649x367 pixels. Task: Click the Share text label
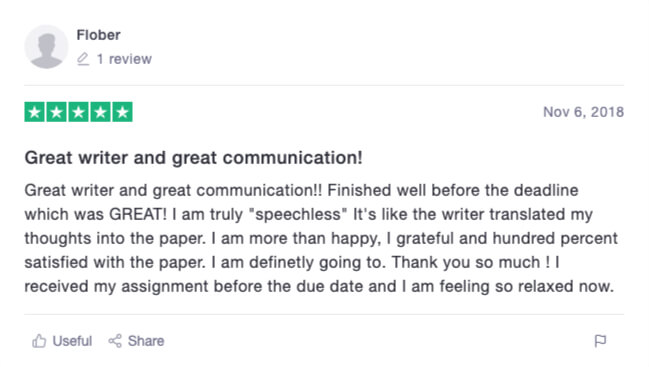point(146,341)
